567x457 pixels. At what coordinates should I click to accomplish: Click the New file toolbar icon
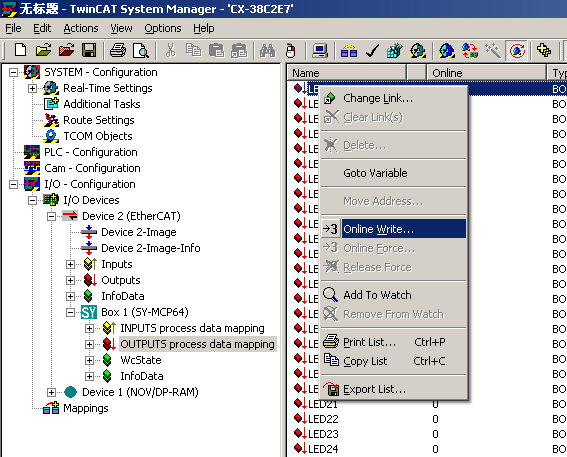pos(20,50)
